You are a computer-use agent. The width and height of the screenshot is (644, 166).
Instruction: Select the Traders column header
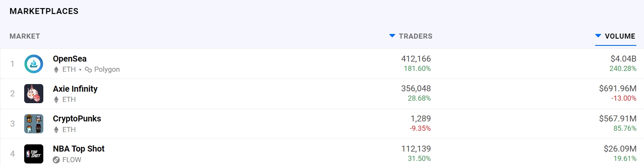click(x=416, y=36)
